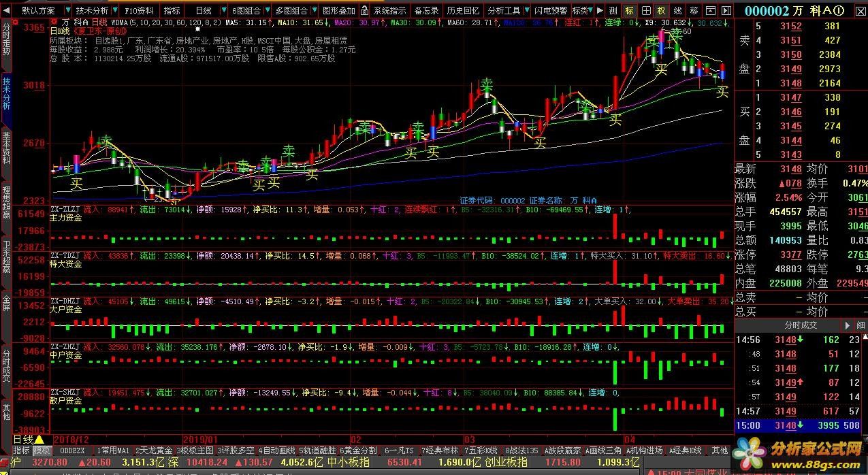Select the 线 draw line icon
This screenshot has width=868, height=475.
point(678,10)
